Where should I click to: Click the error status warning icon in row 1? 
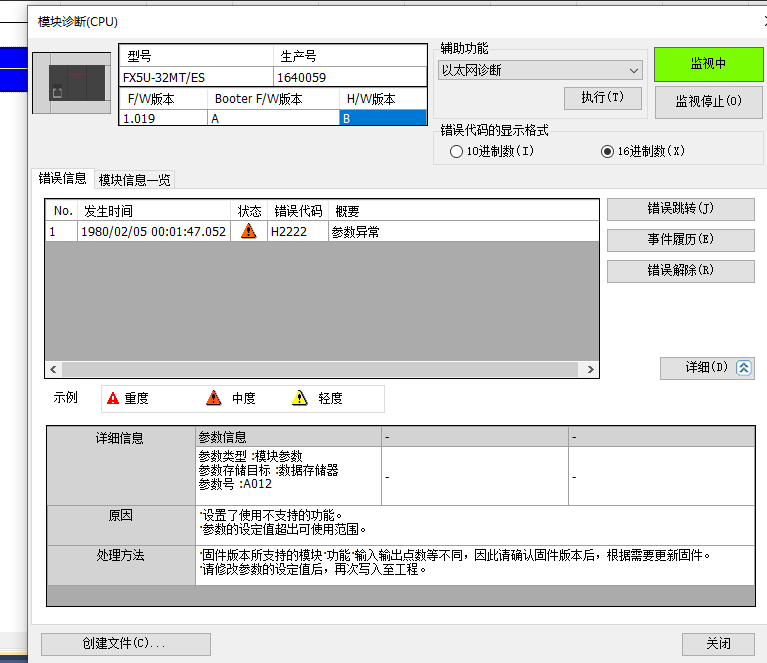pyautogui.click(x=249, y=232)
